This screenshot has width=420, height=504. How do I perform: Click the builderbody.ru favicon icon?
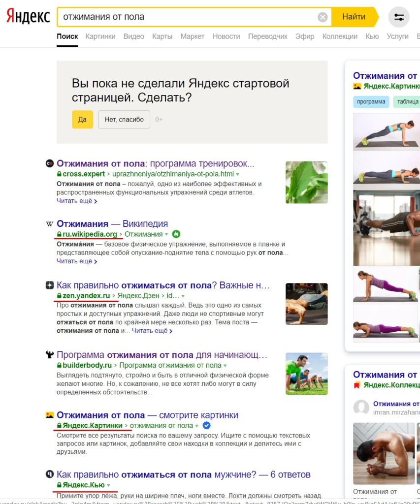pyautogui.click(x=50, y=354)
